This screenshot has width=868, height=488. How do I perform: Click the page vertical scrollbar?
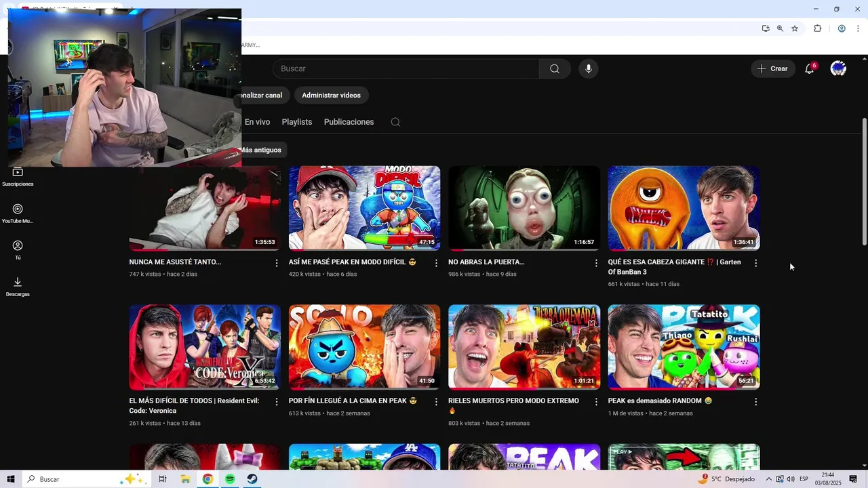tap(864, 183)
